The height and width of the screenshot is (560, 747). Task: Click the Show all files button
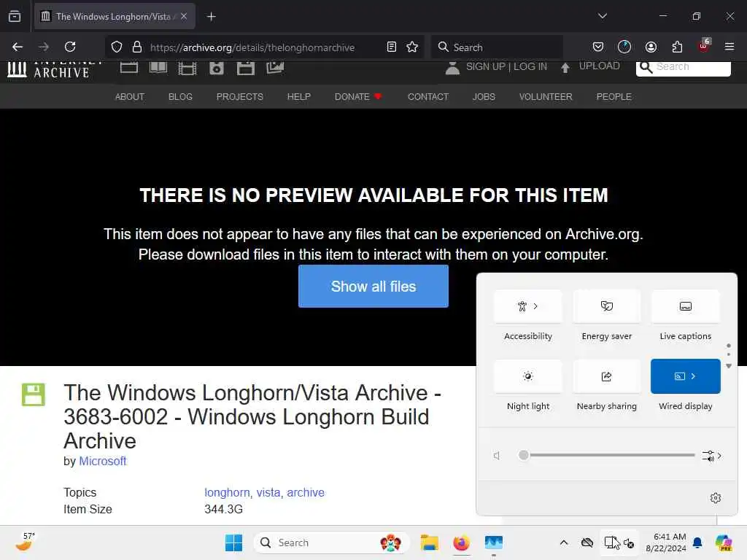(x=373, y=286)
